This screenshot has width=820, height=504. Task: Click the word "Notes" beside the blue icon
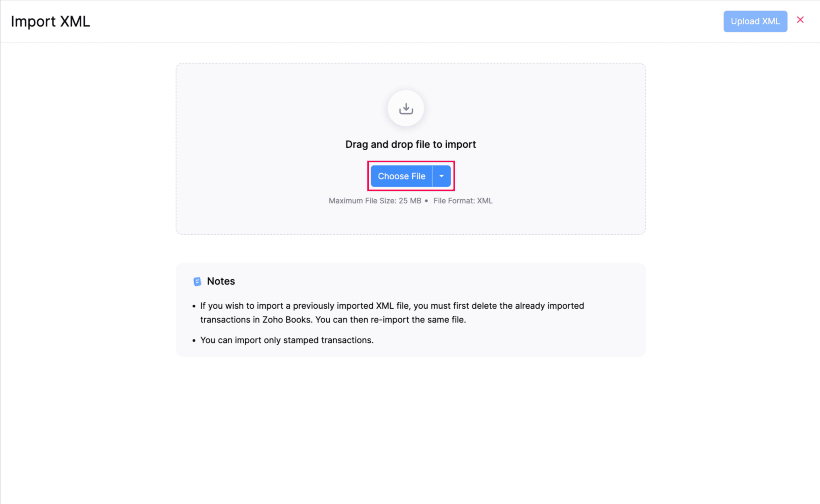[x=221, y=281]
